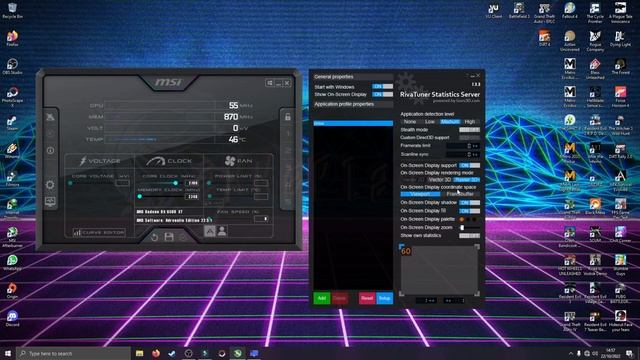640x360 pixels.
Task: Click the General properties header in RivaTuner
Action: coord(353,77)
